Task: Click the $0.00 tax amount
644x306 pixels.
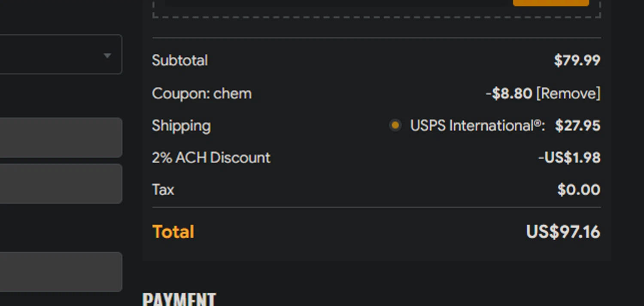Action: (x=579, y=190)
